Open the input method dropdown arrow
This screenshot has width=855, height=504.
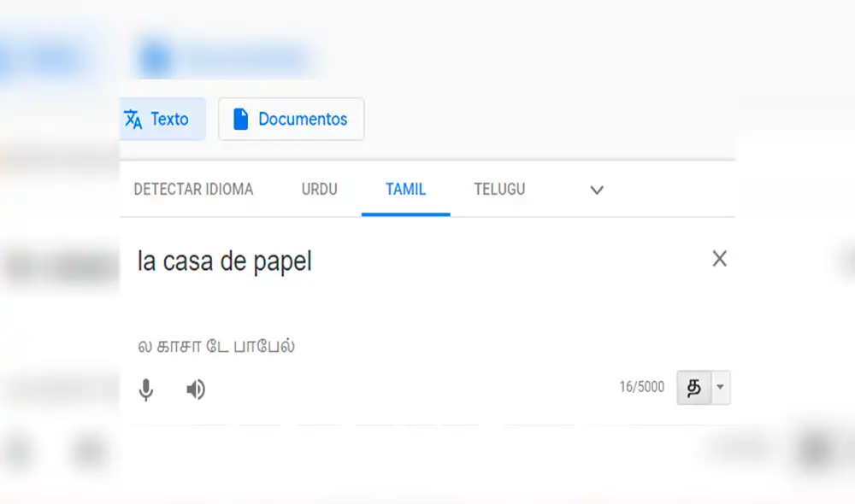pyautogui.click(x=718, y=388)
